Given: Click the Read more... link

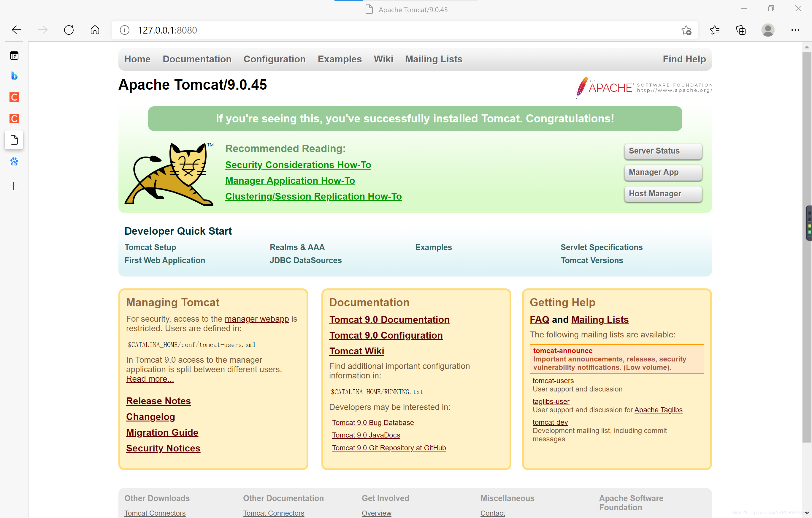Looking at the screenshot, I should point(150,379).
